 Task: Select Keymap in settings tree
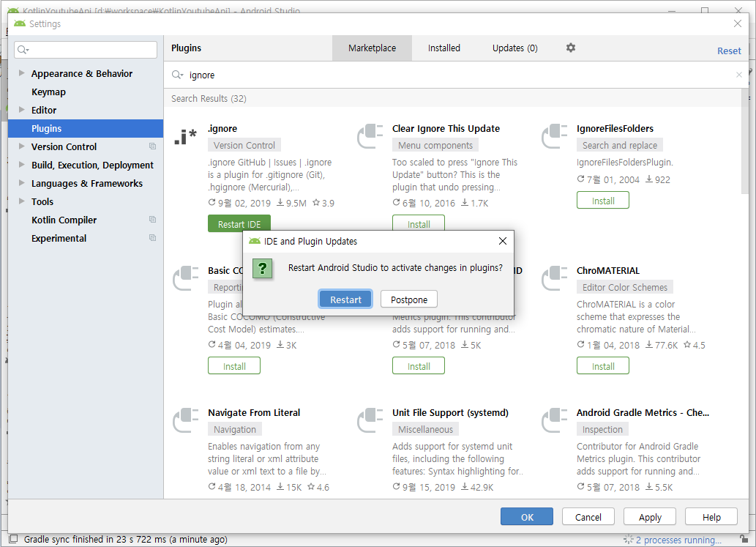click(48, 92)
